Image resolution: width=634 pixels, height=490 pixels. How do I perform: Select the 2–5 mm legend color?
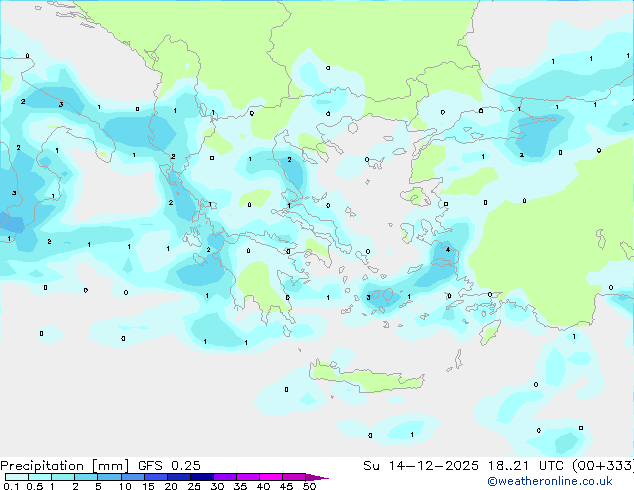click(x=86, y=477)
